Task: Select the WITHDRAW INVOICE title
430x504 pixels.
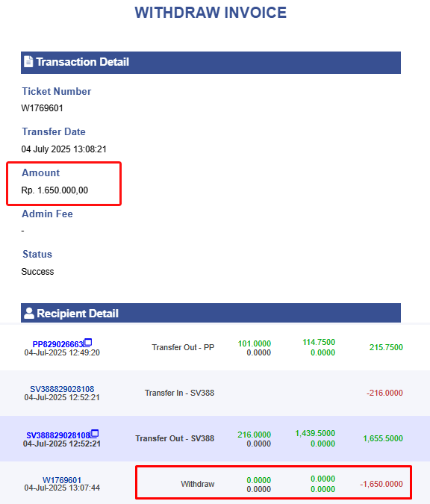Action: 211,13
